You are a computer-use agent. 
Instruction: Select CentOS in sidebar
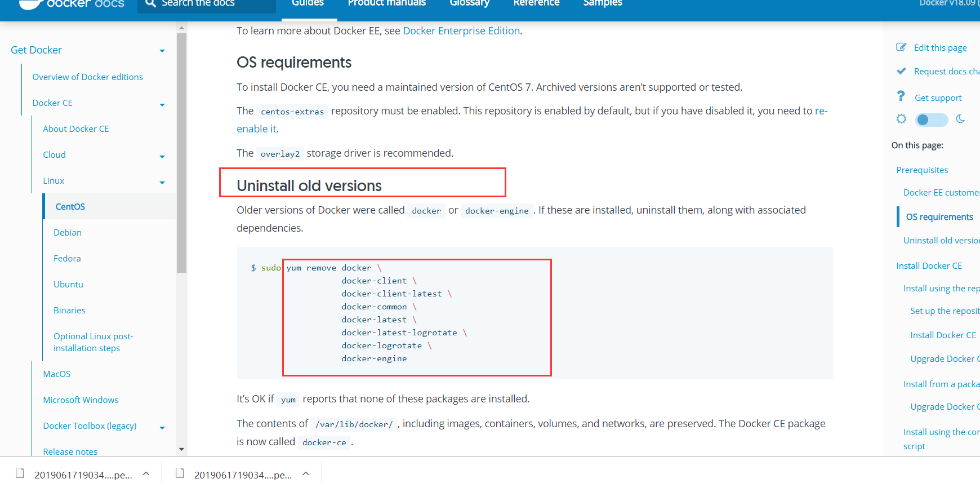click(x=70, y=207)
